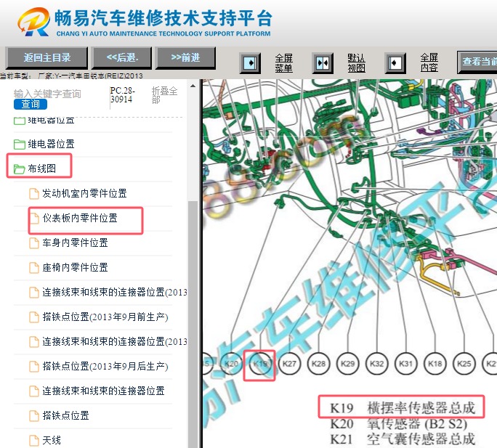Click the K18 connector marker
This screenshot has width=497, height=448.
(435, 363)
